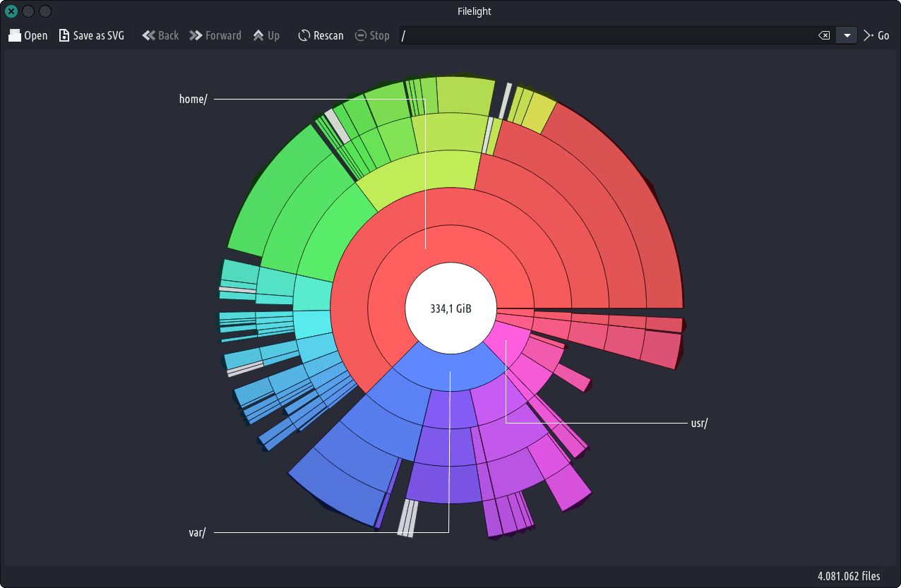Viewport: 901px width, 588px height.
Task: Stop the running scan
Action: click(372, 35)
